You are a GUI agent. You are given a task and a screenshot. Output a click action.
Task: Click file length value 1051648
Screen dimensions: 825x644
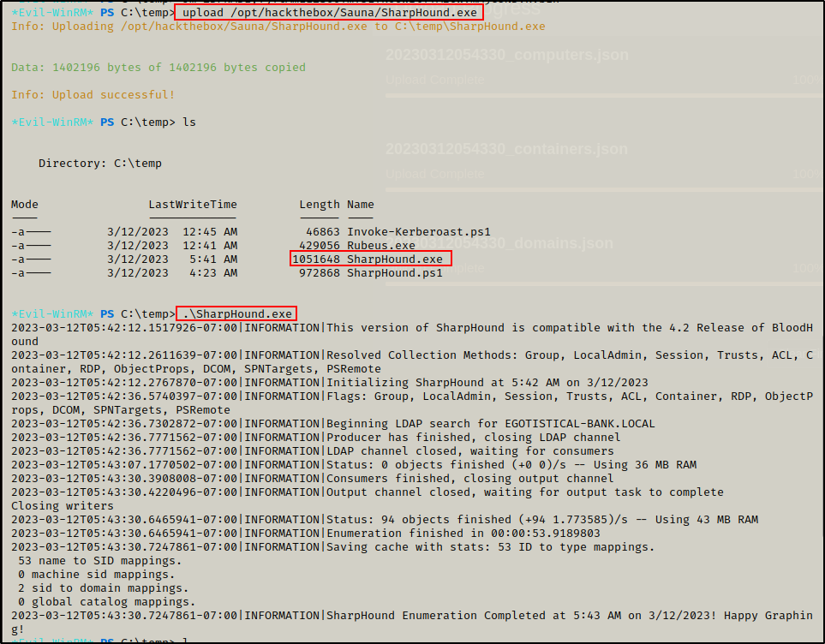[x=316, y=259]
